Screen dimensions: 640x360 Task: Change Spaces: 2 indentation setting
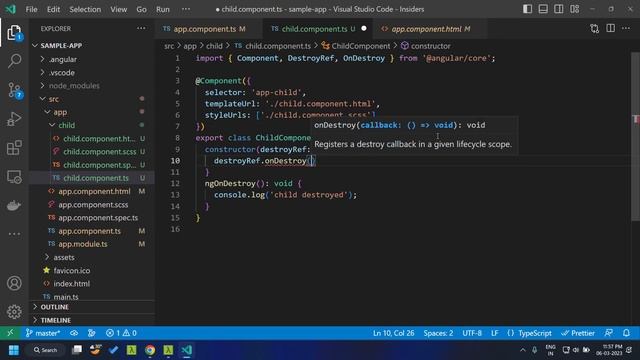[438, 333]
